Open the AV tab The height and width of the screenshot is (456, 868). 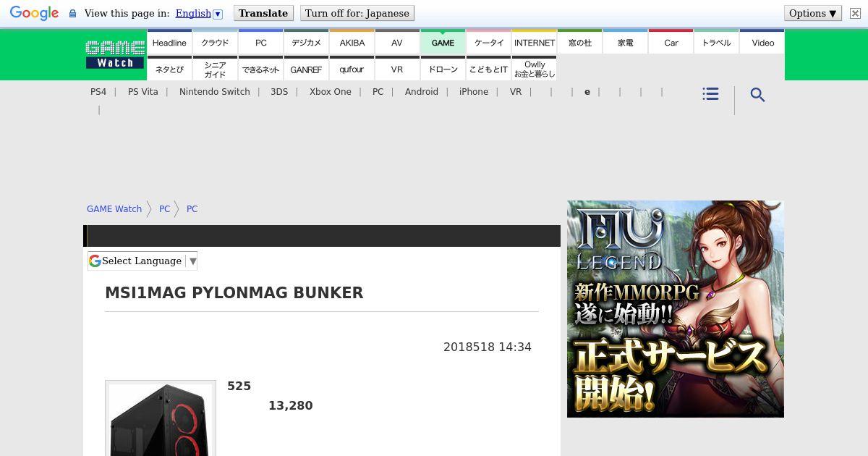[x=397, y=43]
